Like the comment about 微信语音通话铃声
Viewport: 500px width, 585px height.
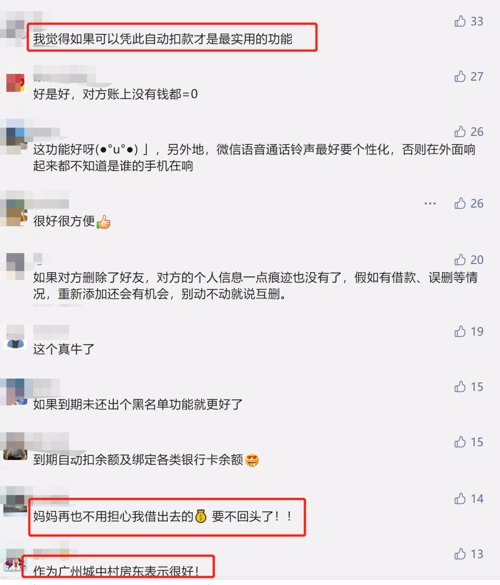pyautogui.click(x=460, y=132)
